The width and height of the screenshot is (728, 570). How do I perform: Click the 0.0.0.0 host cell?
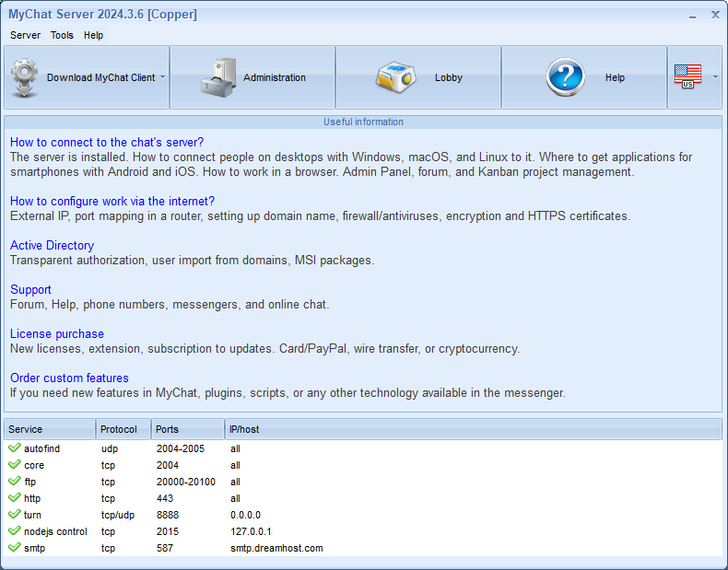click(246, 515)
